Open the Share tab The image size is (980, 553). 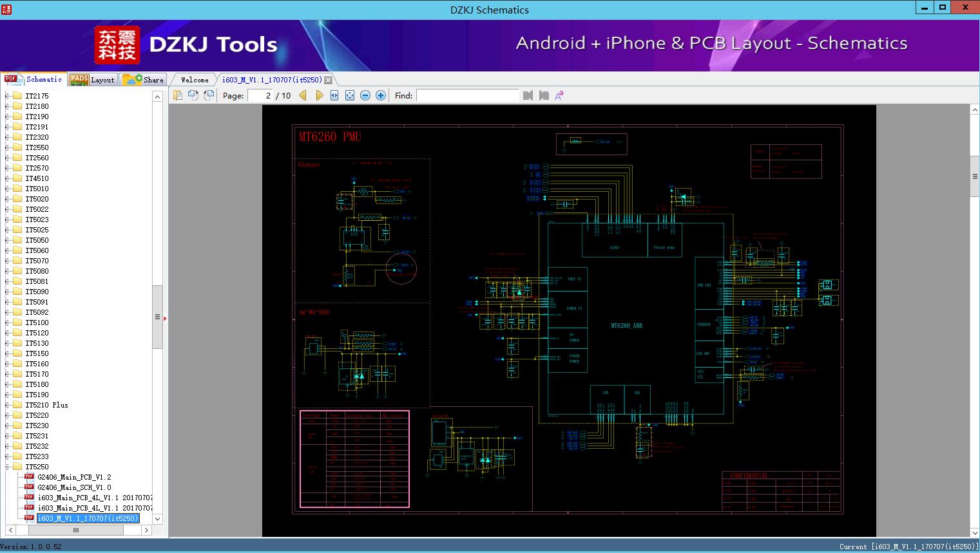pos(144,80)
